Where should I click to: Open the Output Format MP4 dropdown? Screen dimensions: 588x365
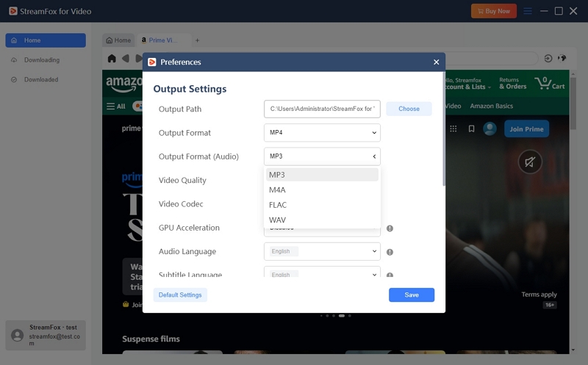point(322,133)
